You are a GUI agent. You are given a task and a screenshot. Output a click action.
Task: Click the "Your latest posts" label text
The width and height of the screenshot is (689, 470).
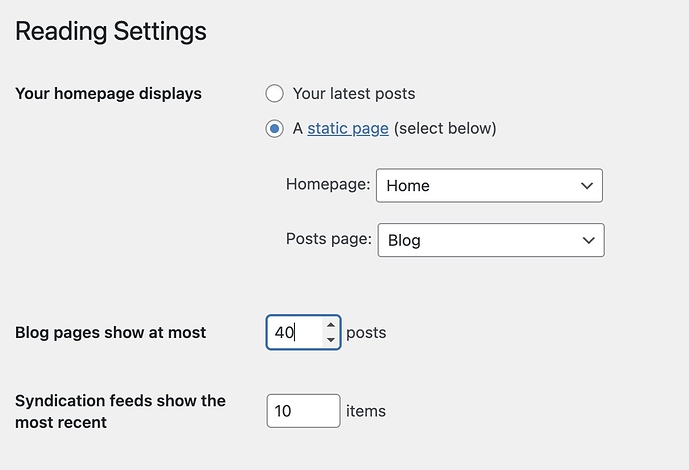click(x=353, y=94)
